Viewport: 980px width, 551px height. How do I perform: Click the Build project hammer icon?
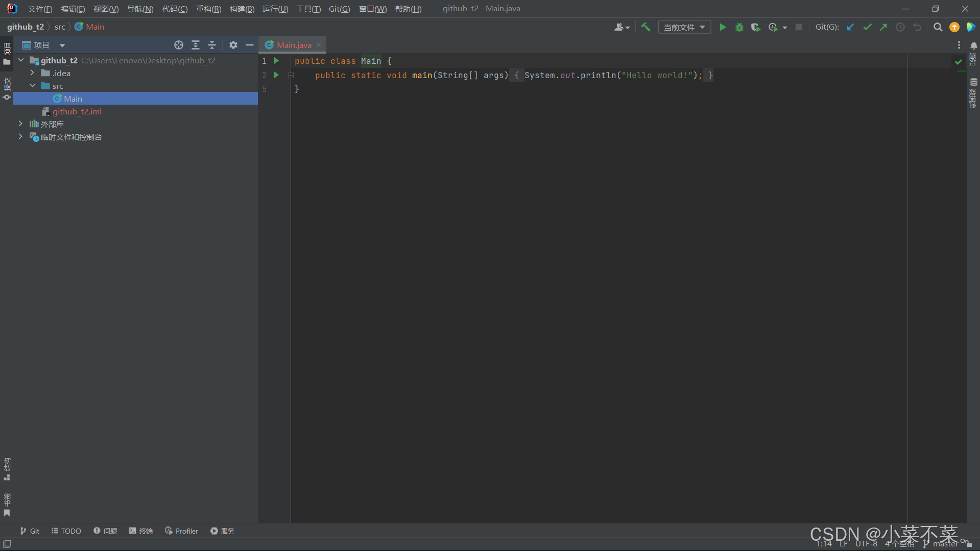(x=646, y=27)
